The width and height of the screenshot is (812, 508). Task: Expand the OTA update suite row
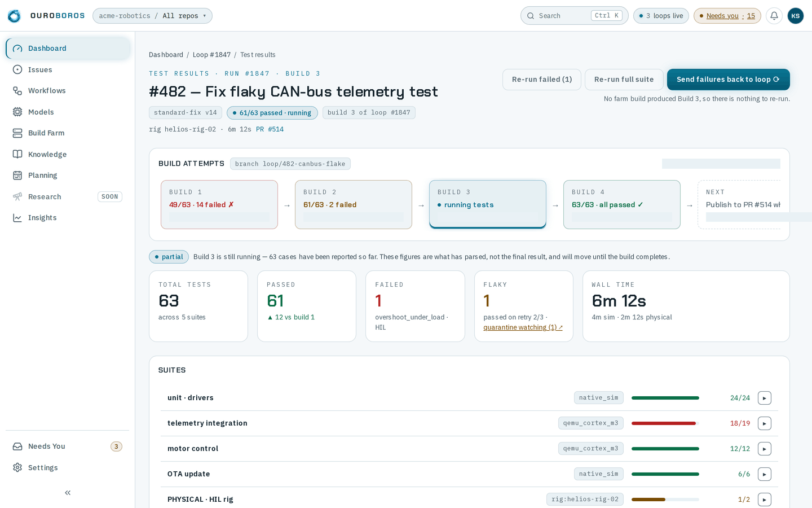[x=765, y=474]
